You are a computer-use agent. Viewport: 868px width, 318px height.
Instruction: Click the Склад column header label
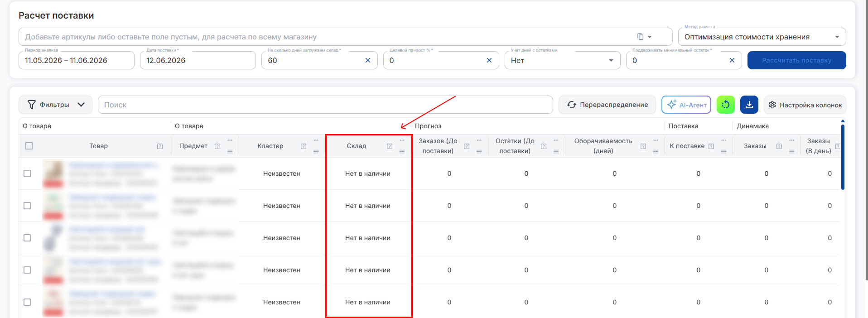point(357,146)
